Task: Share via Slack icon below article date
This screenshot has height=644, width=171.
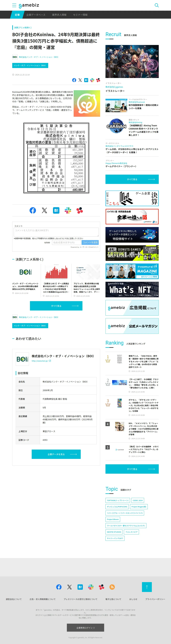Action: click(92, 80)
